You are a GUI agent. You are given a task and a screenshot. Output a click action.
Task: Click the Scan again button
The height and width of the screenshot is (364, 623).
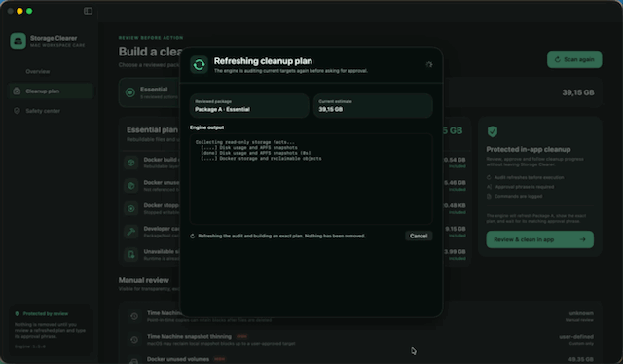click(x=574, y=59)
